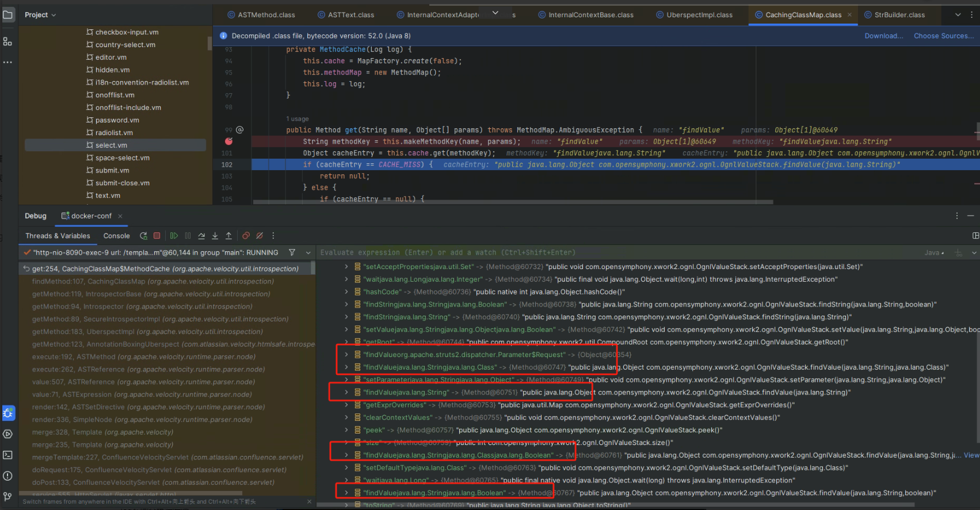
Task: Select the execute:192 ASTMethod frame
Action: pyautogui.click(x=167, y=356)
